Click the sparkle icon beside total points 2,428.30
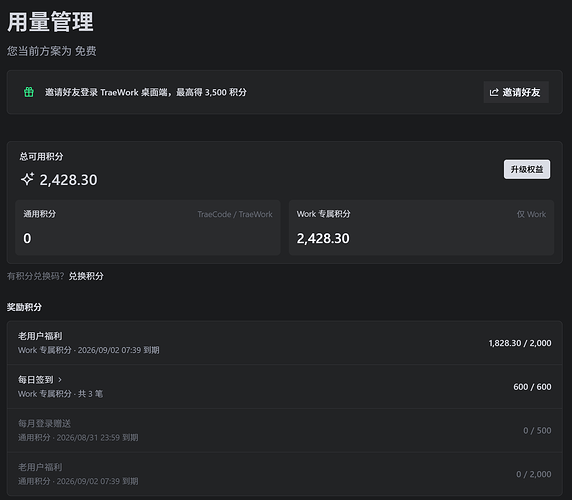 [27, 179]
